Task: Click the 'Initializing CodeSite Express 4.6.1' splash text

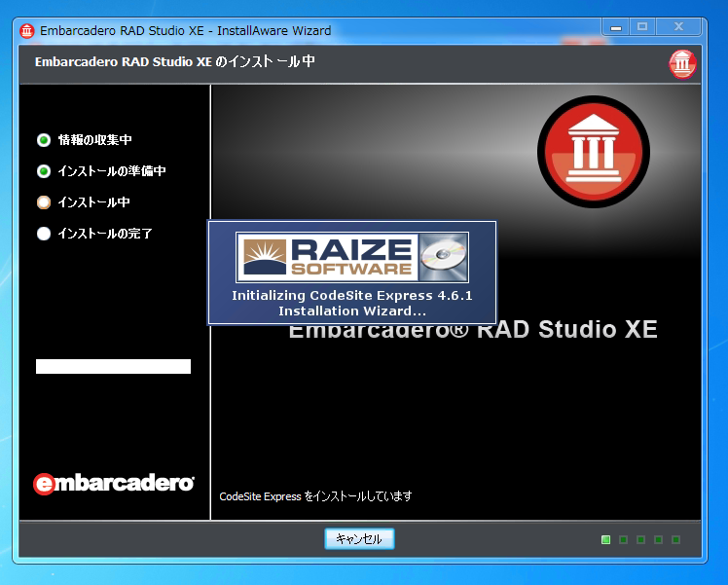Action: (x=352, y=295)
